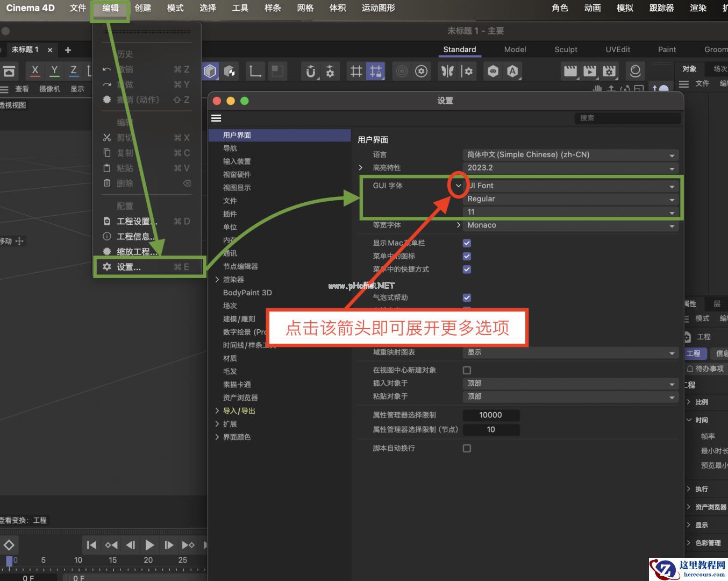Switch to the Standard layout tab
Viewport: 728px width, 581px height.
460,49
